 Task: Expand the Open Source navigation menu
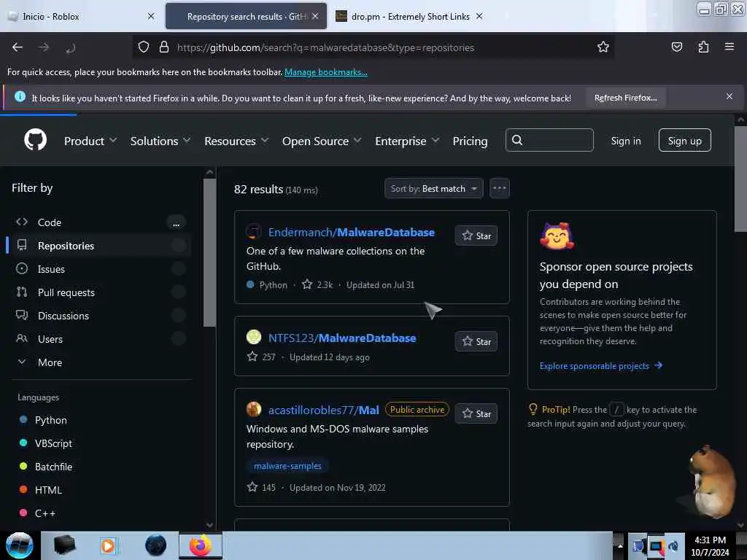pyautogui.click(x=322, y=141)
